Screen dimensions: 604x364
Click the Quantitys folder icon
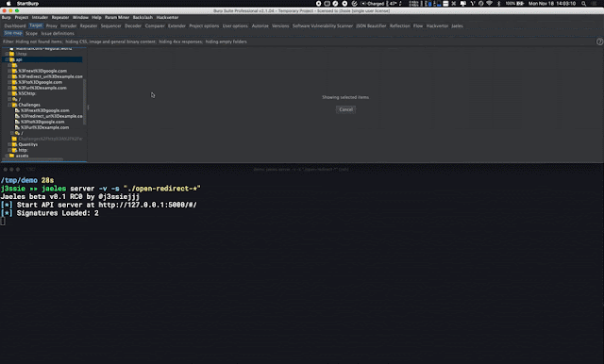pos(15,144)
